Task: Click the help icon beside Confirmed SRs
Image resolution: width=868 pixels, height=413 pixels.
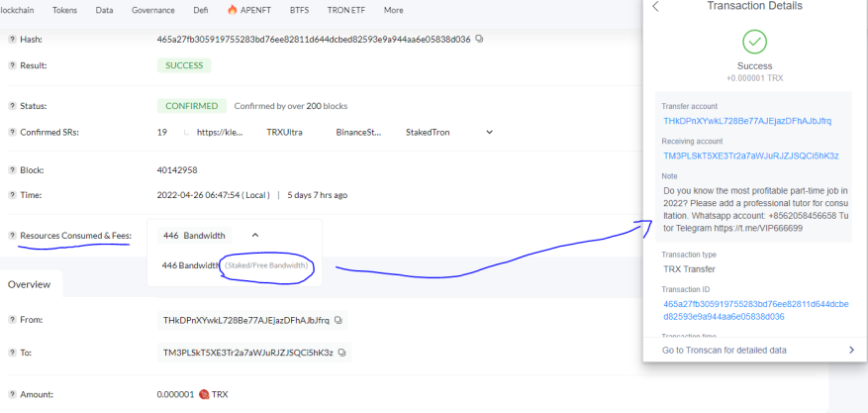Action: click(12, 133)
